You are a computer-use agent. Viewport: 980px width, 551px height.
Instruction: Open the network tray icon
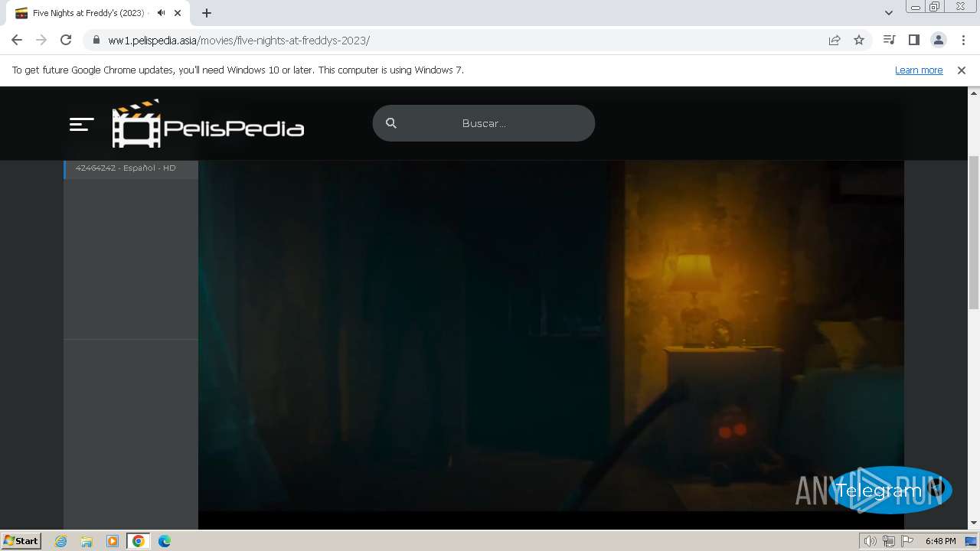click(x=889, y=541)
